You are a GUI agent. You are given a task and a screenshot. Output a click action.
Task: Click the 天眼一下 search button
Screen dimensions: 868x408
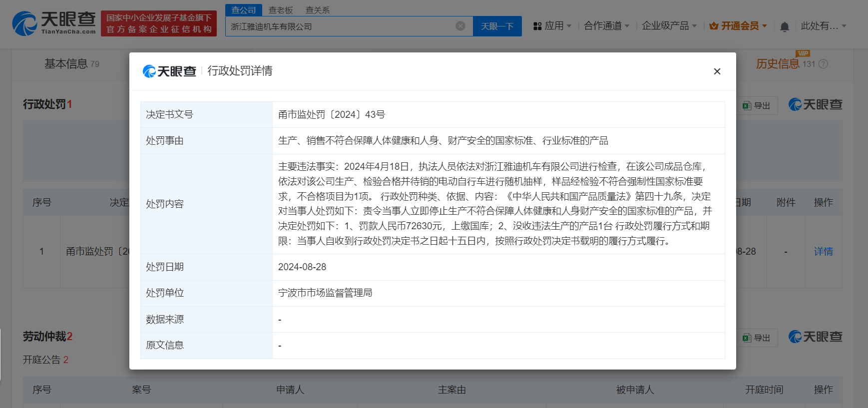(497, 26)
